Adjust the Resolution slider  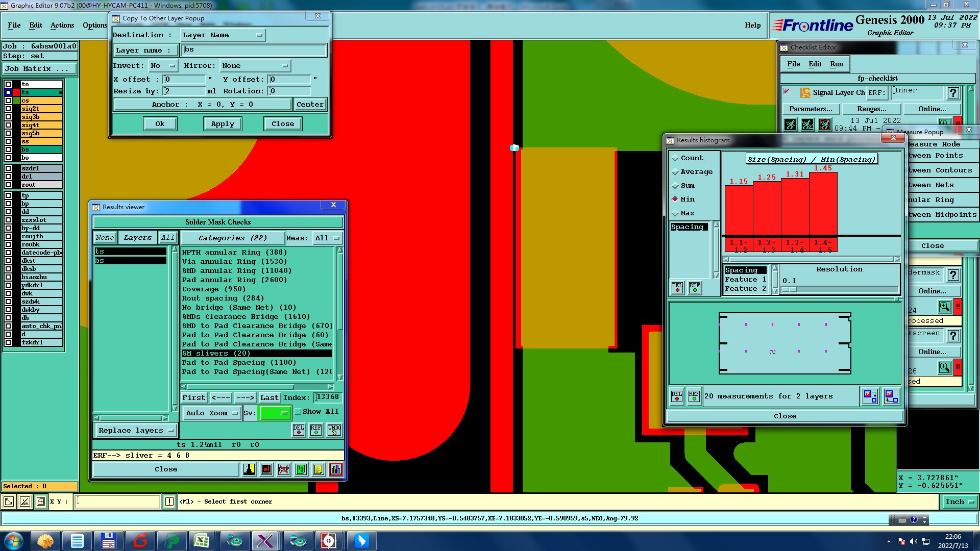click(x=789, y=290)
